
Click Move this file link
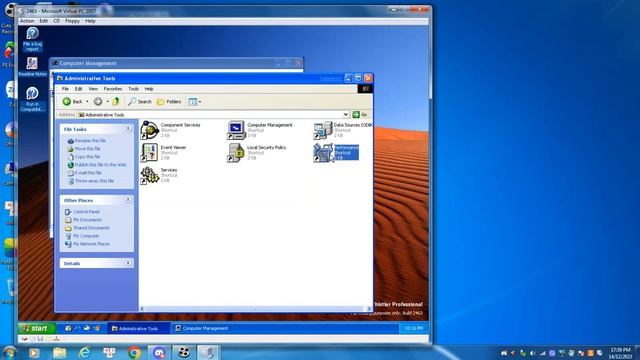88,149
